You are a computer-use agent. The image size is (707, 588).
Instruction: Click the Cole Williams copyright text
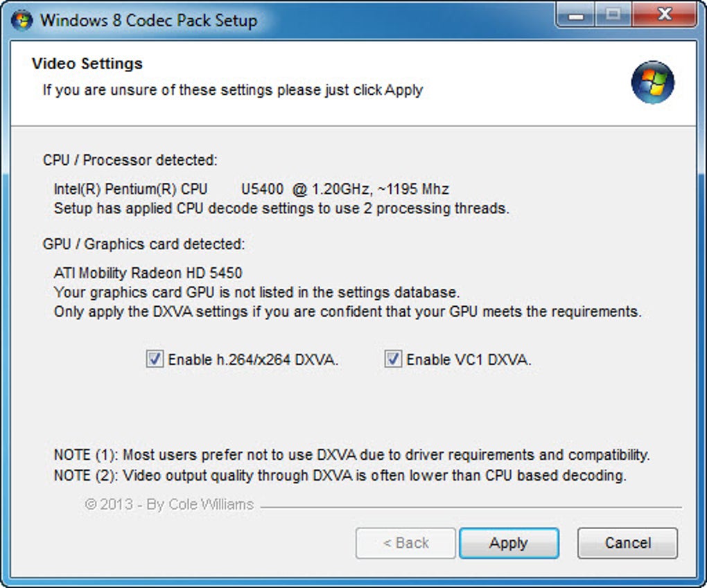169,504
